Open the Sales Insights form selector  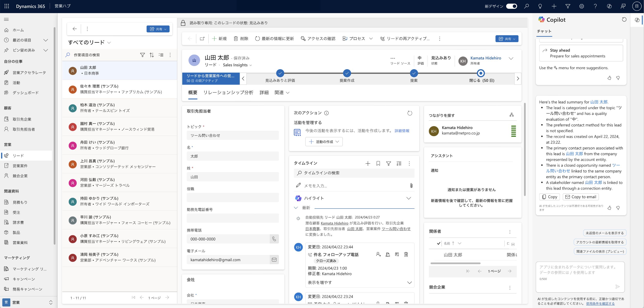[237, 65]
